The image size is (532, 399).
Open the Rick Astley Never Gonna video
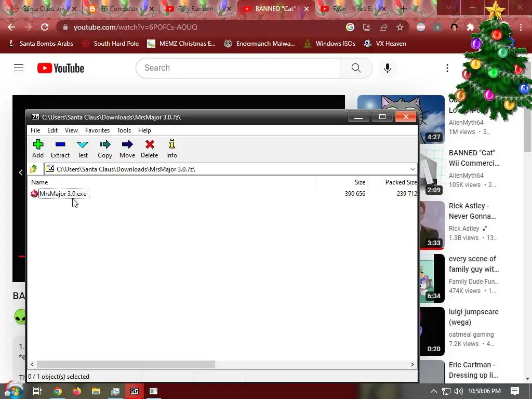(473, 211)
